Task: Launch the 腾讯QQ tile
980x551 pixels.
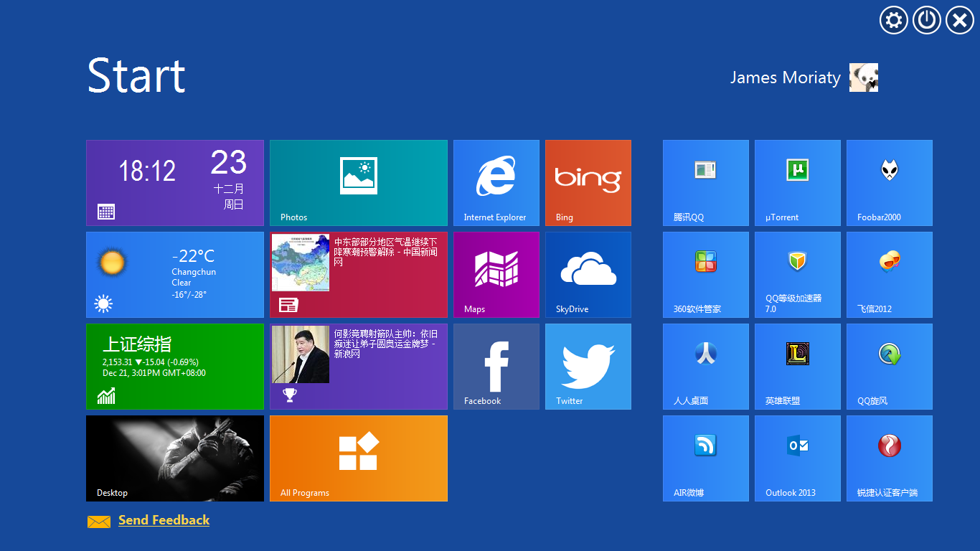Action: pyautogui.click(x=706, y=183)
